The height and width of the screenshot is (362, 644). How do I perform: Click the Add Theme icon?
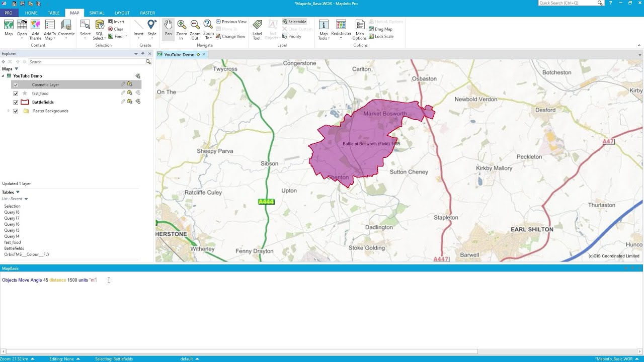click(35, 25)
